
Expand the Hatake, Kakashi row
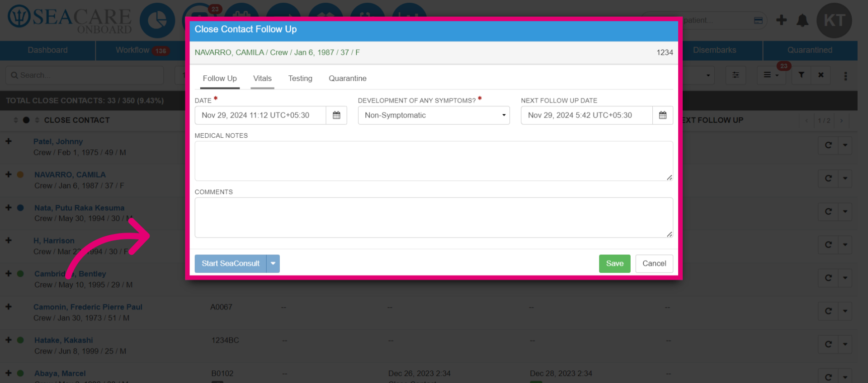[x=9, y=340]
